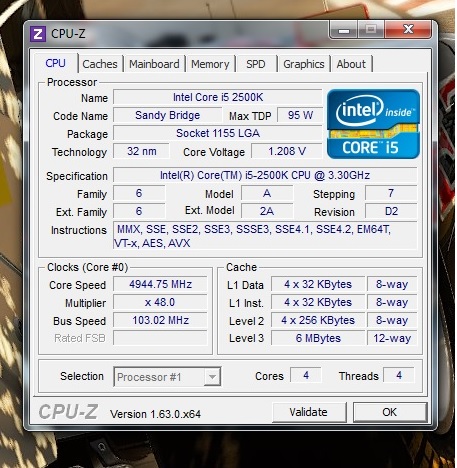The image size is (457, 468).
Task: Click the Core Speed value field
Action: tap(160, 284)
